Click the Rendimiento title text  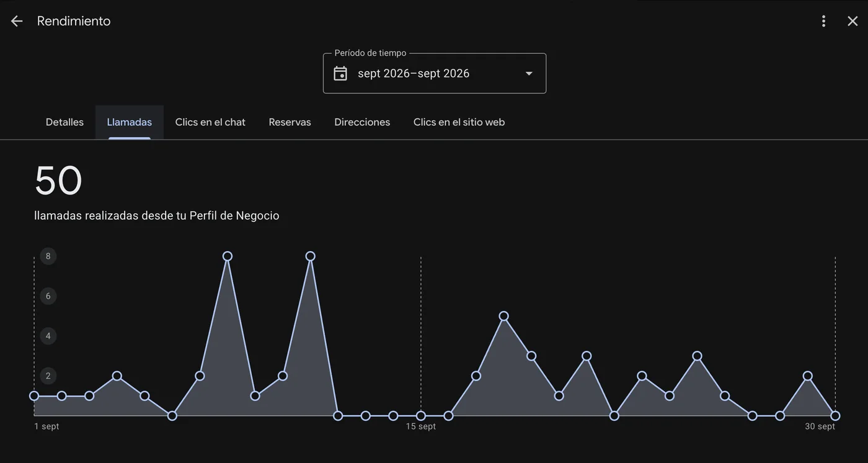[x=74, y=21]
